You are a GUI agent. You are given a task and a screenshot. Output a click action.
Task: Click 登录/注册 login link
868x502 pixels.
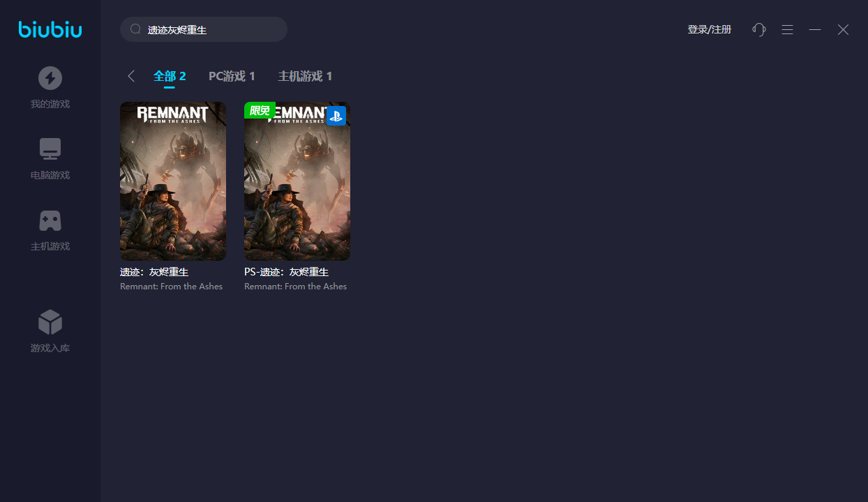point(710,29)
